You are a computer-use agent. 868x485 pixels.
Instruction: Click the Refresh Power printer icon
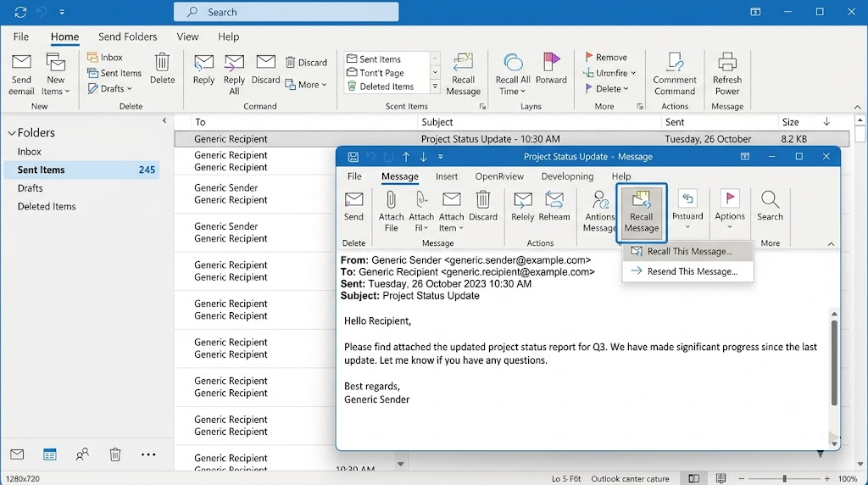726,62
